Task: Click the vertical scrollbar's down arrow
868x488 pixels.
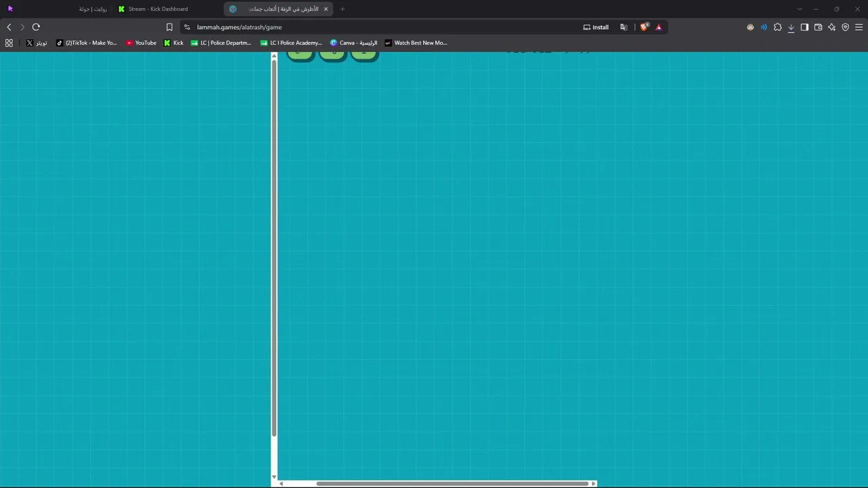Action: (x=274, y=476)
